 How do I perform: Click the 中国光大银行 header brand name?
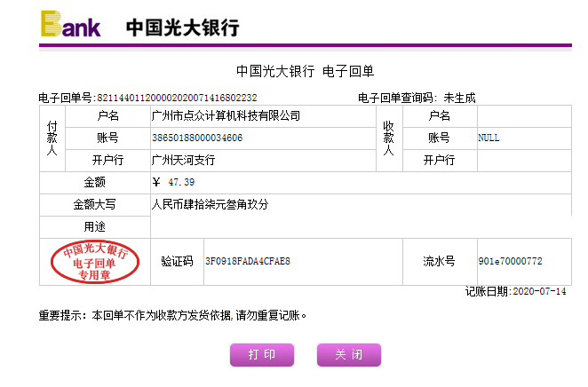click(x=182, y=27)
